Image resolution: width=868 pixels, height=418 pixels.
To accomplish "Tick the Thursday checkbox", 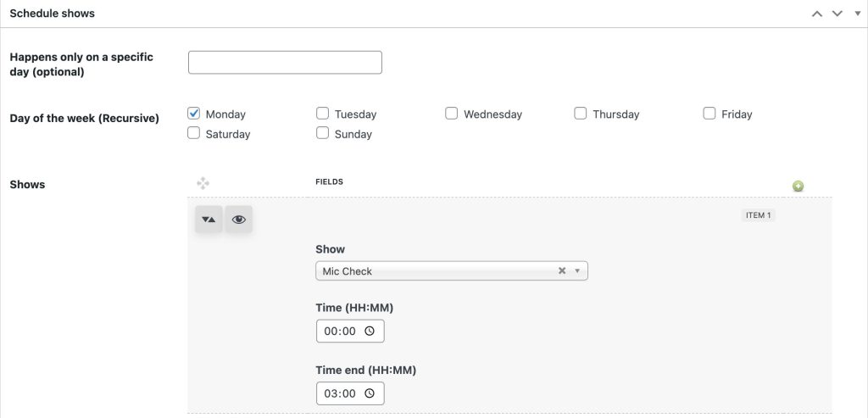I will click(581, 113).
